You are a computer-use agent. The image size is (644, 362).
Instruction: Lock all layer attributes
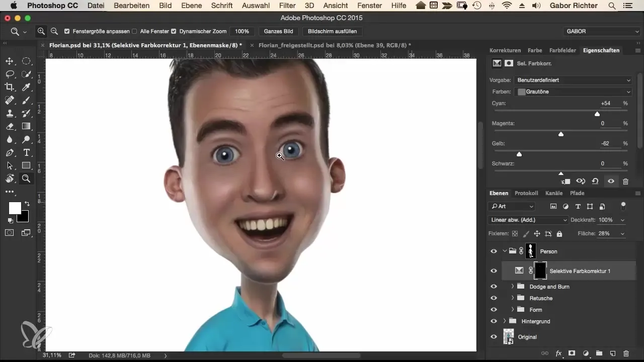point(559,234)
